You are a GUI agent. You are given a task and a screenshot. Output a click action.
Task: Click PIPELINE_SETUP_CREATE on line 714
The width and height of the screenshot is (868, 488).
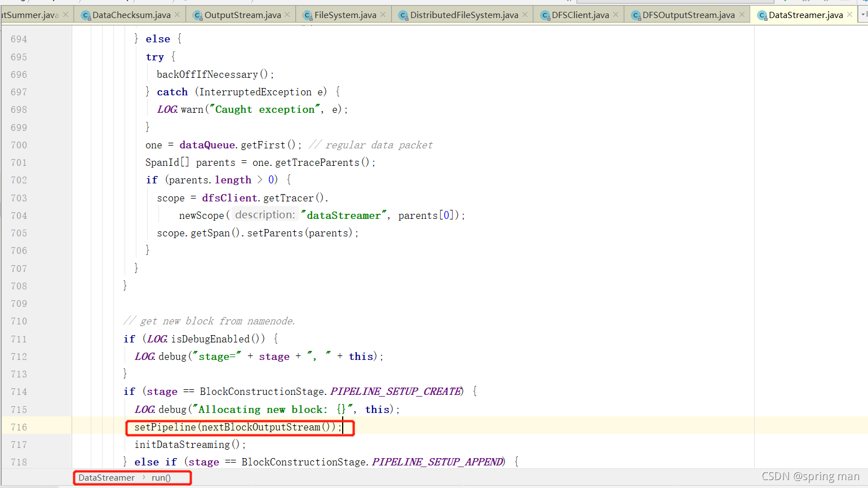point(396,392)
